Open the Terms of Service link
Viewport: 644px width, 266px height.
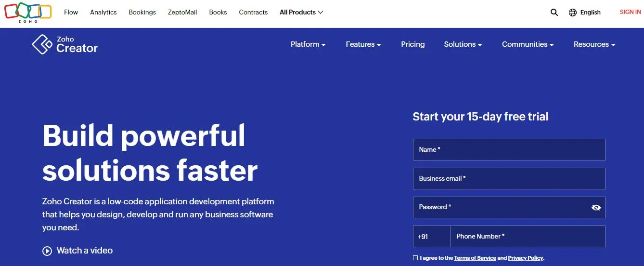click(475, 258)
